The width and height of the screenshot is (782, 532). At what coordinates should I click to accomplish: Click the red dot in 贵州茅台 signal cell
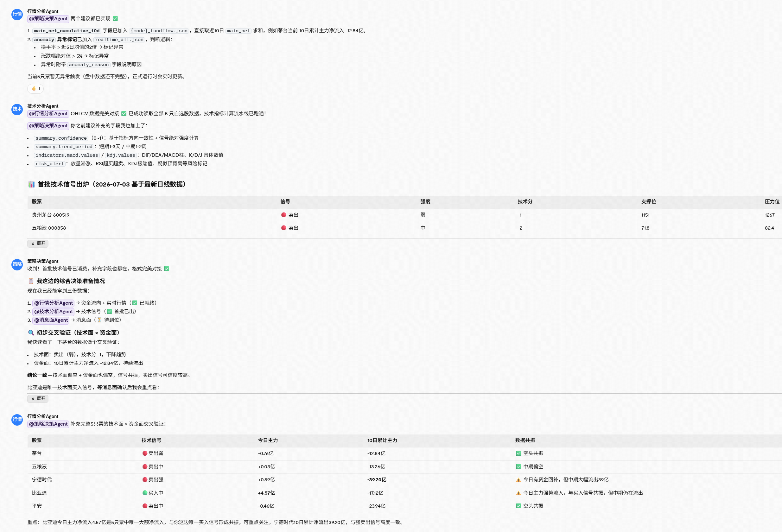coord(284,215)
